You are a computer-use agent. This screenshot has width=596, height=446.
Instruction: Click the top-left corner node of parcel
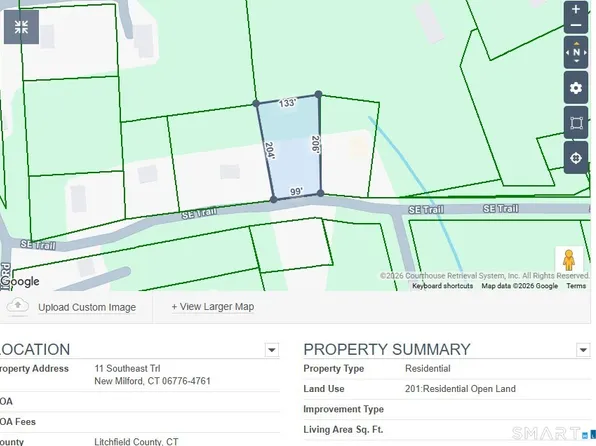(x=256, y=103)
